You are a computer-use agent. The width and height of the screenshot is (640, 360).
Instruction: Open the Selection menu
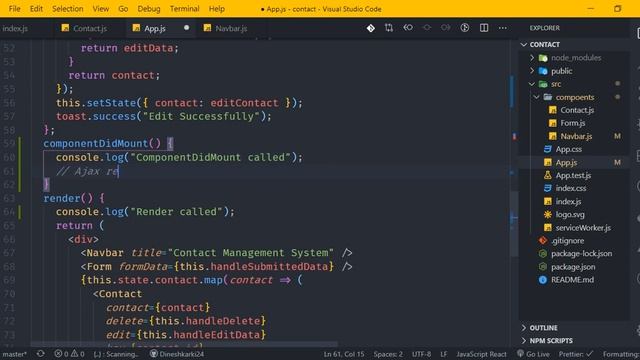click(67, 9)
